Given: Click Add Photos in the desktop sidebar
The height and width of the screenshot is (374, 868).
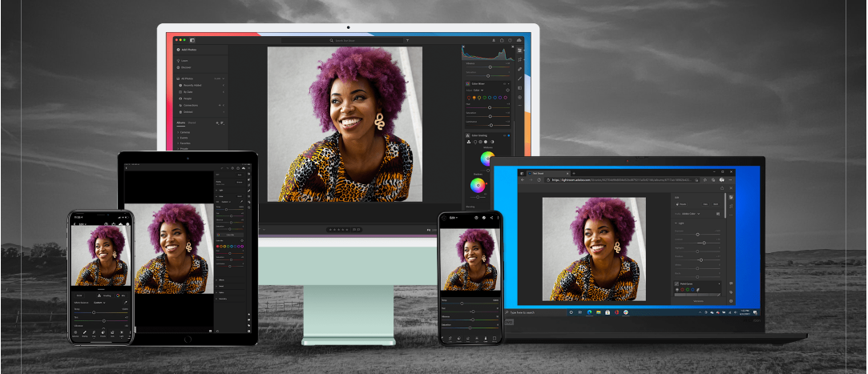Looking at the screenshot, I should [x=187, y=50].
